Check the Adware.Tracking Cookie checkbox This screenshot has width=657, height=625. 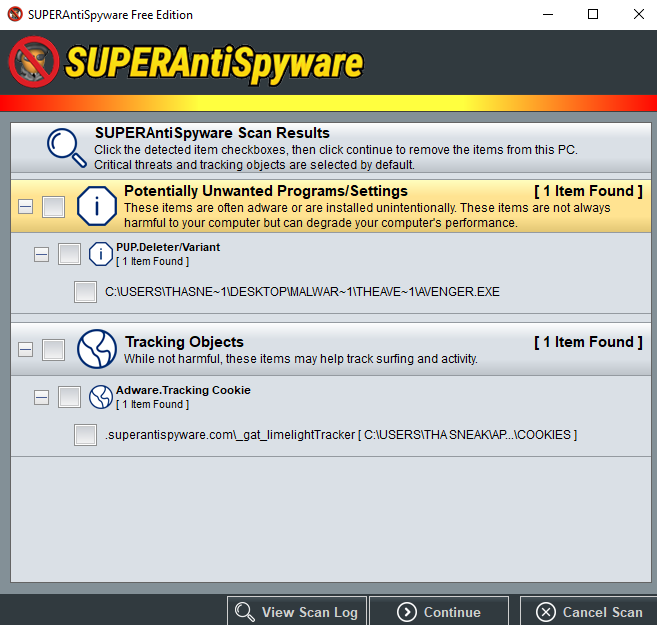click(69, 397)
